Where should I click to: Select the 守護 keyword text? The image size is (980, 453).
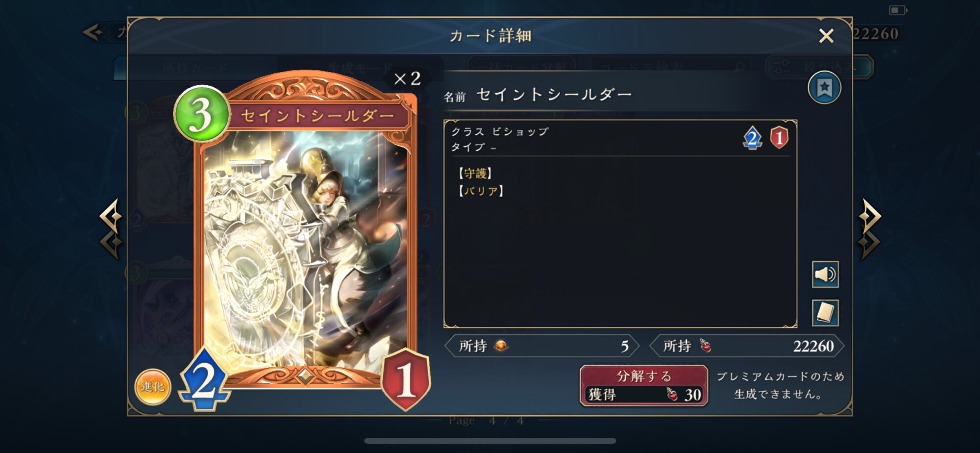475,174
